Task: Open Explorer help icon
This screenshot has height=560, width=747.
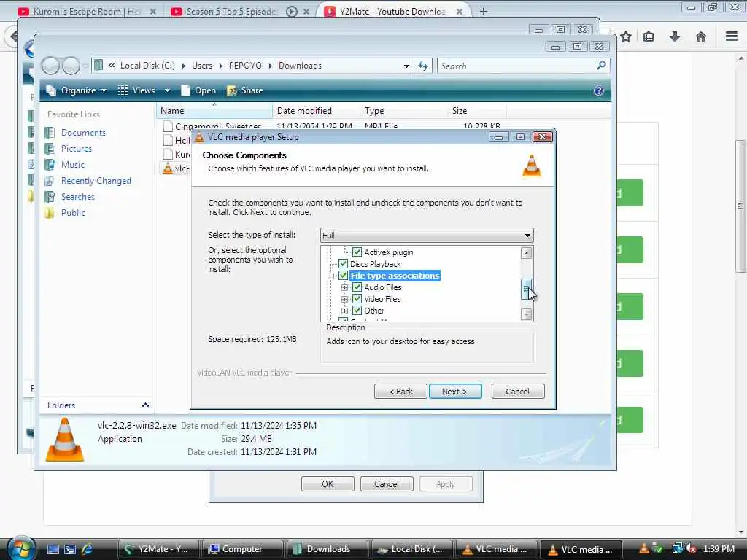Action: pos(599,90)
